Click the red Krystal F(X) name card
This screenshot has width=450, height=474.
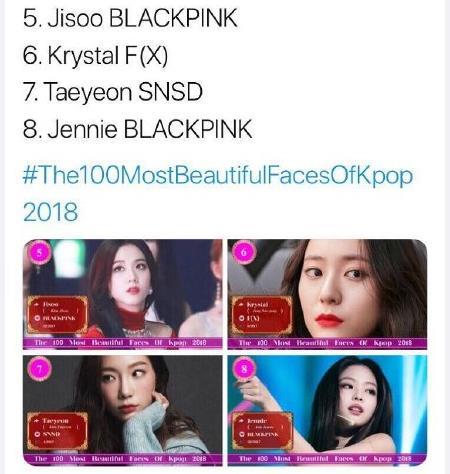(262, 315)
